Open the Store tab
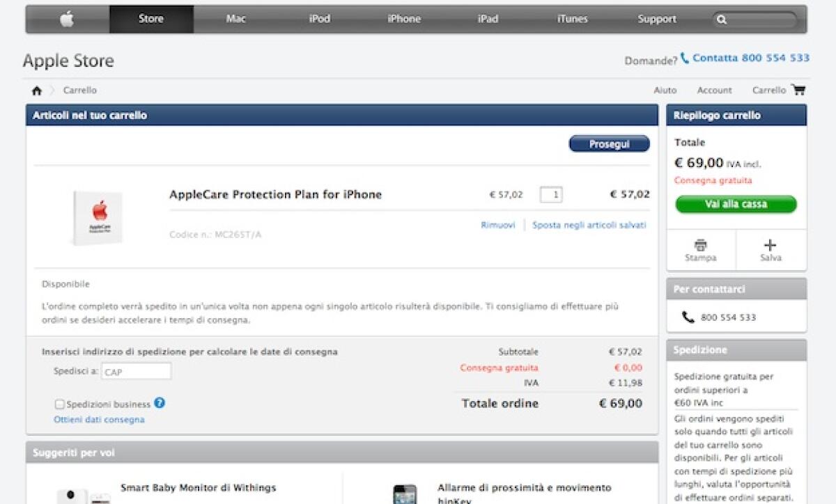Viewport: 836px width, 504px height. click(x=151, y=19)
